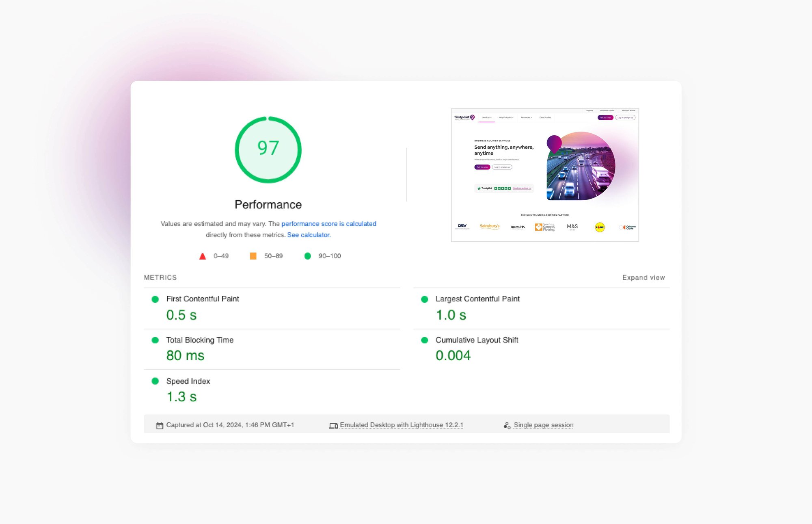The width and height of the screenshot is (812, 524).
Task: Click Emulated Desktop with Lighthouse 12.2.1
Action: (401, 425)
